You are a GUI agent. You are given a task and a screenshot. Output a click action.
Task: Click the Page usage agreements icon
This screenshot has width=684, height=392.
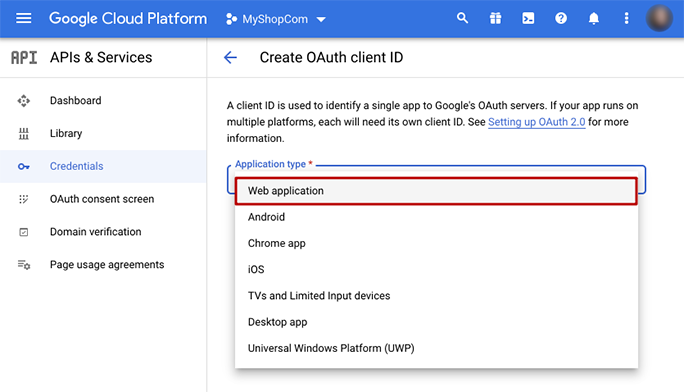click(x=24, y=265)
